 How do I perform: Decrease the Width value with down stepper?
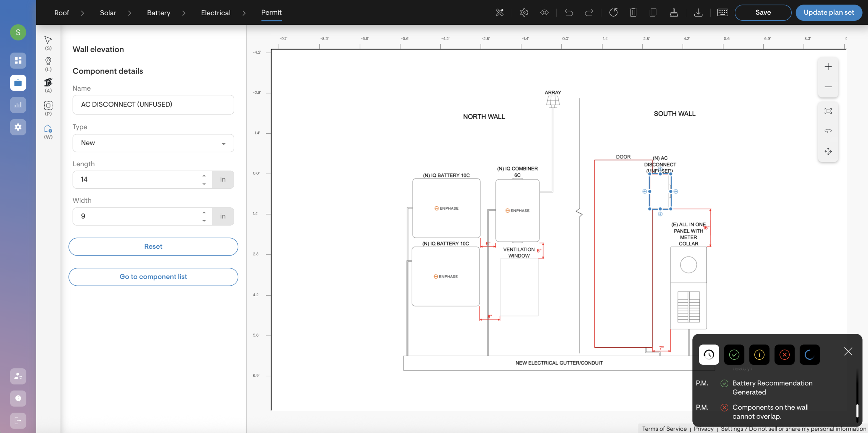click(x=204, y=221)
